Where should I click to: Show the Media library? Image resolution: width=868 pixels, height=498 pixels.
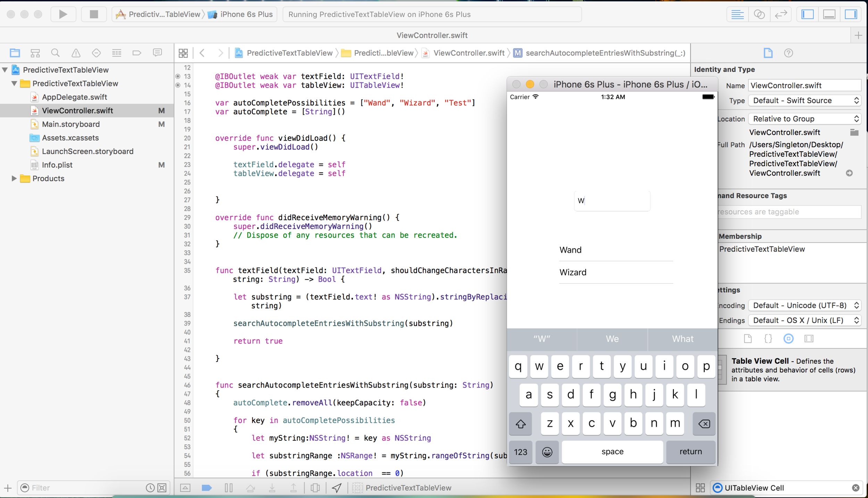[809, 339]
